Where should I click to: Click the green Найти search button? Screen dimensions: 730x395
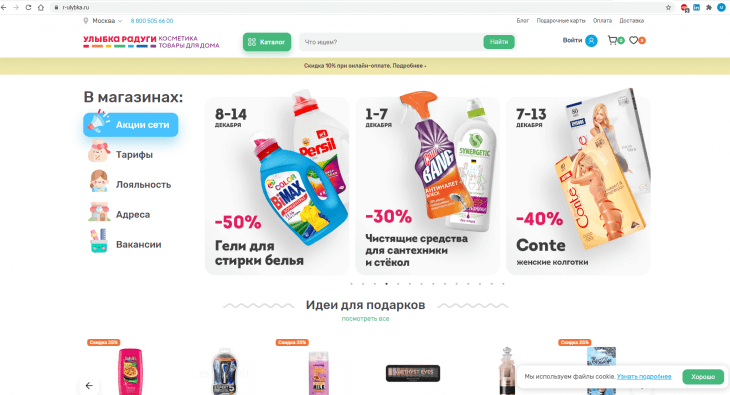499,42
